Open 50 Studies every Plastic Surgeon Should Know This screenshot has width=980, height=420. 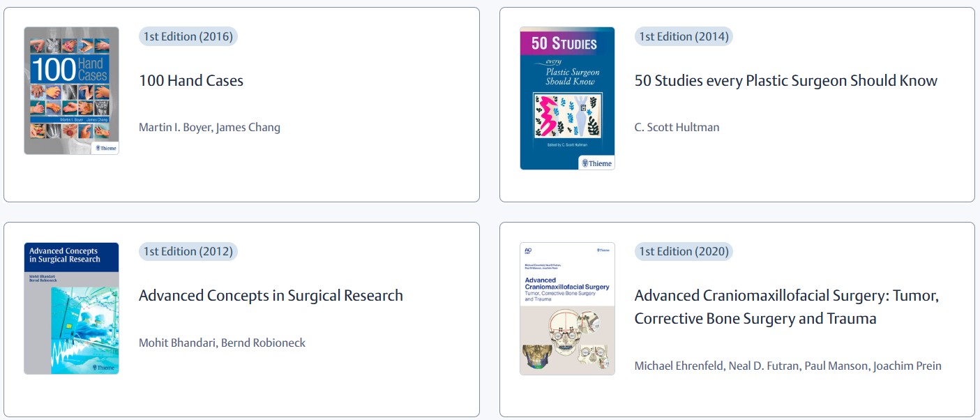click(786, 81)
